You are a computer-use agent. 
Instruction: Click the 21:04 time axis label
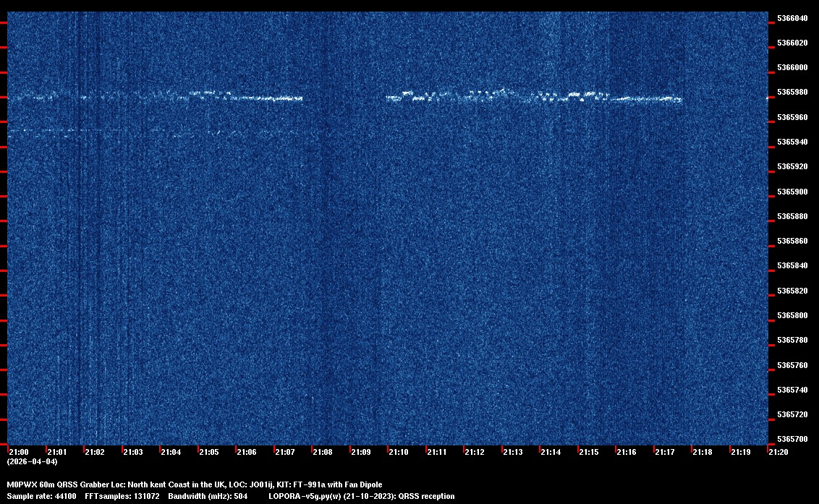pos(171,452)
